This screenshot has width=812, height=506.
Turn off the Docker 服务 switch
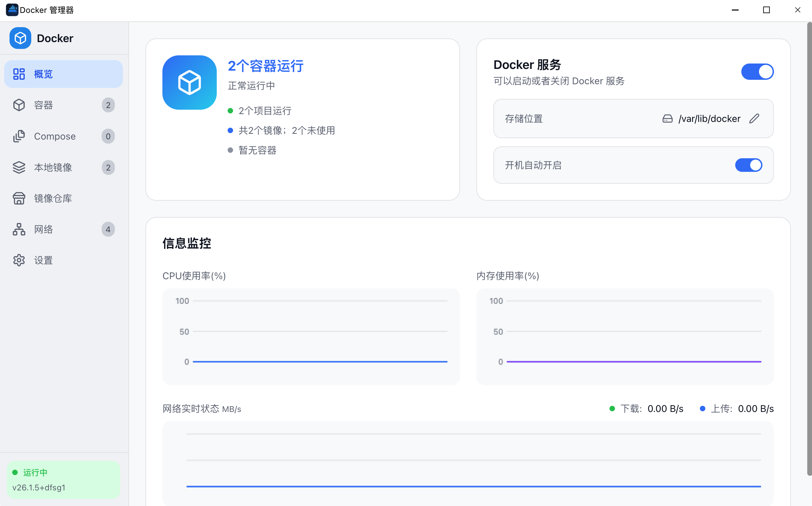757,72
